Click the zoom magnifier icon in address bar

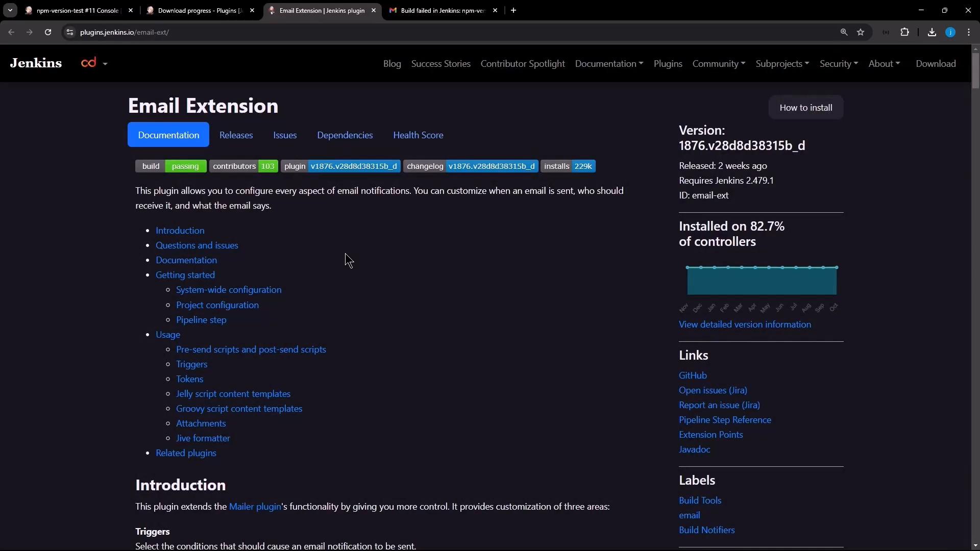coord(844,32)
